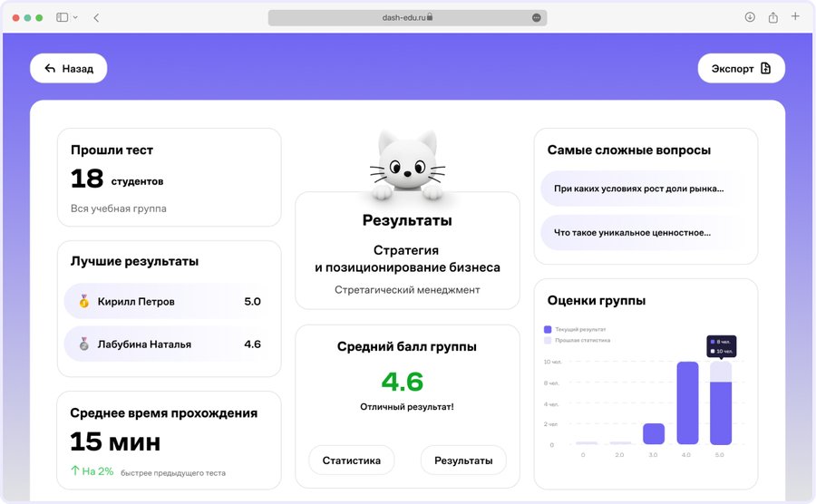Click the lock icon in address bar
816x504 pixels.
coord(430,16)
